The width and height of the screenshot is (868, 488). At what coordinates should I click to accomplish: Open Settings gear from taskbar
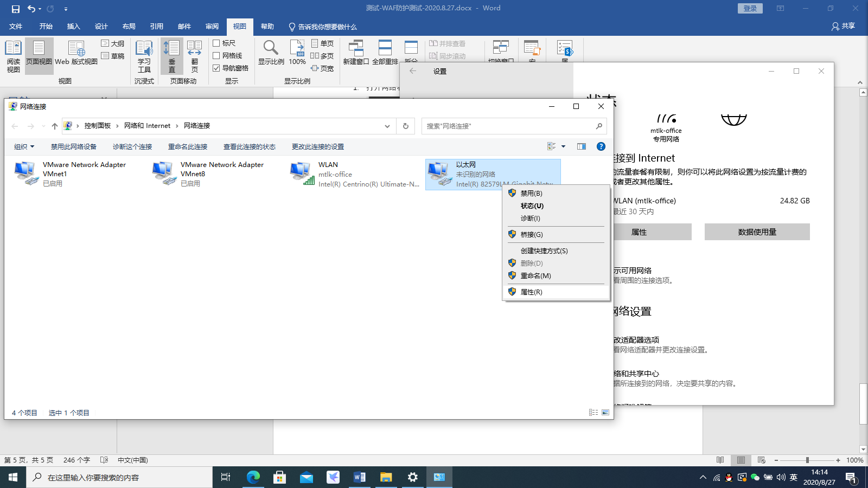(413, 477)
